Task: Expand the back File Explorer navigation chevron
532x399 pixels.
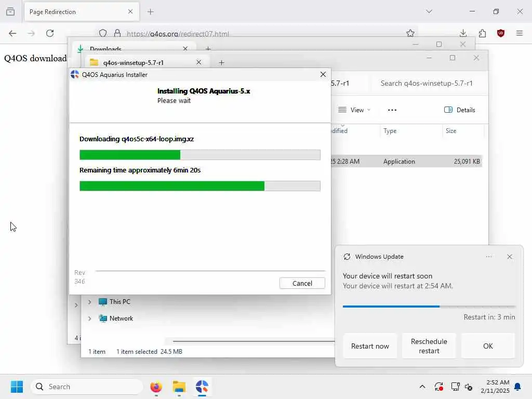Action: tap(76, 305)
